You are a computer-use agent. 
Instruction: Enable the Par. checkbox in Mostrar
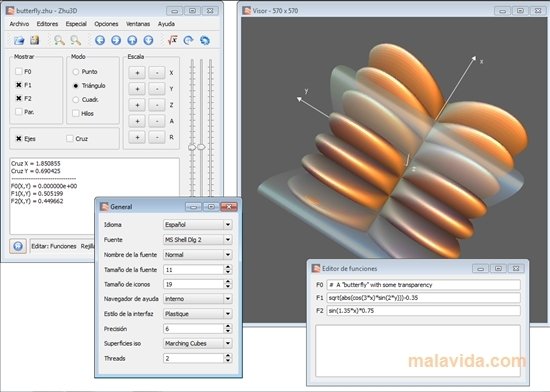(x=19, y=112)
